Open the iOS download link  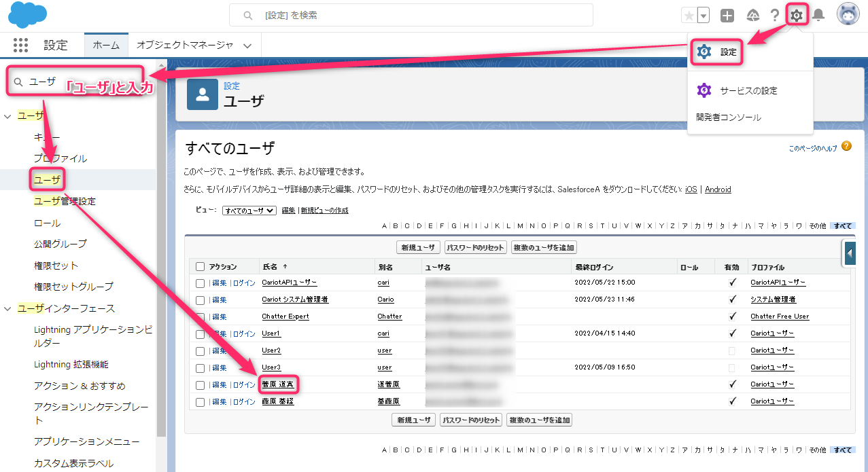click(691, 189)
